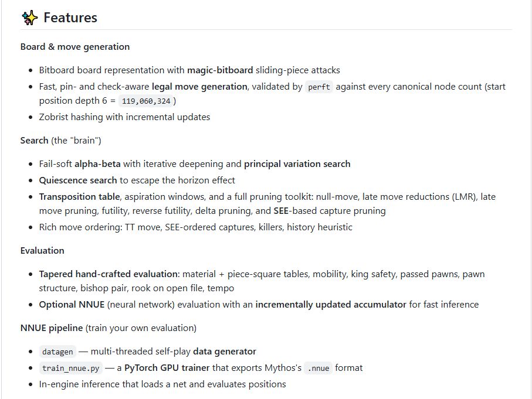
Task: Click the perft inline code label
Action: tap(319, 87)
